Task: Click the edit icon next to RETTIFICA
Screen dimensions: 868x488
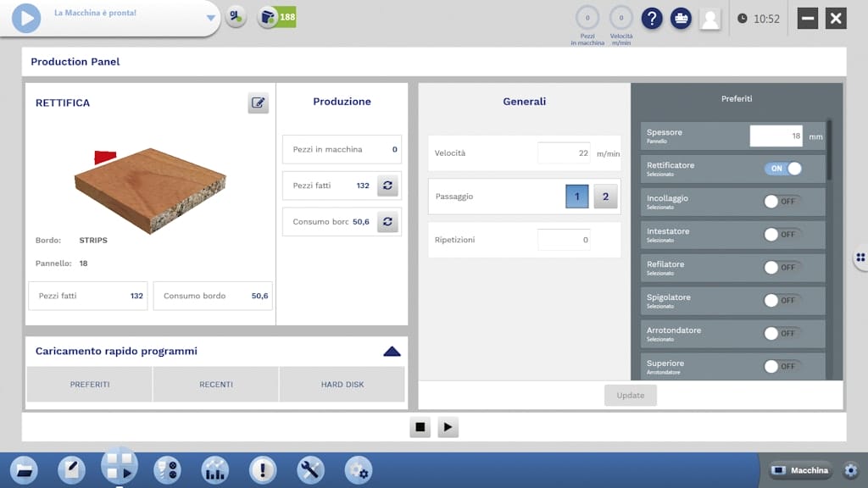Action: [258, 103]
